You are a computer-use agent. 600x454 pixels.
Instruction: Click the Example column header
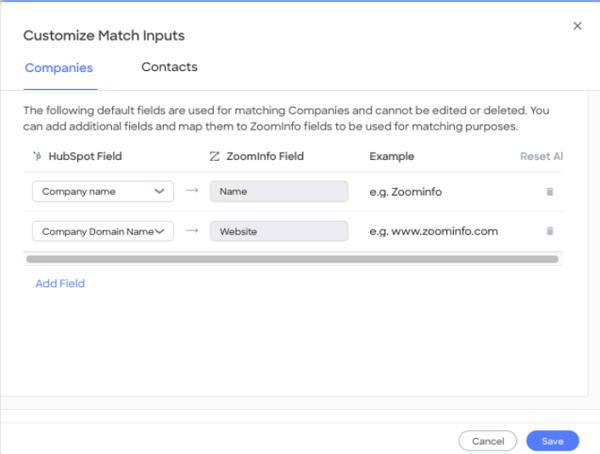tap(392, 156)
